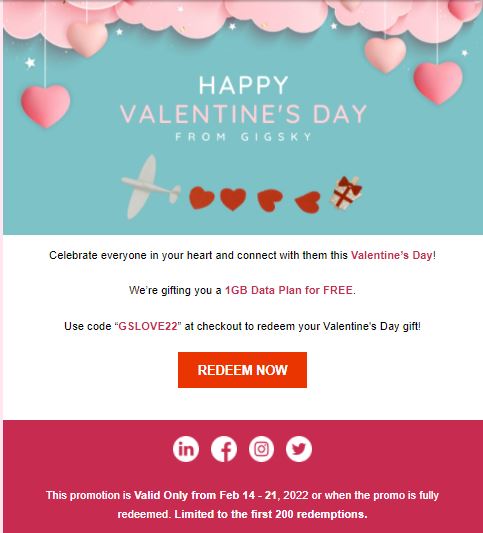Screen dimensions: 483x533
Task: Click the GSLOVE22 promo code text
Action: pyautogui.click(x=148, y=326)
